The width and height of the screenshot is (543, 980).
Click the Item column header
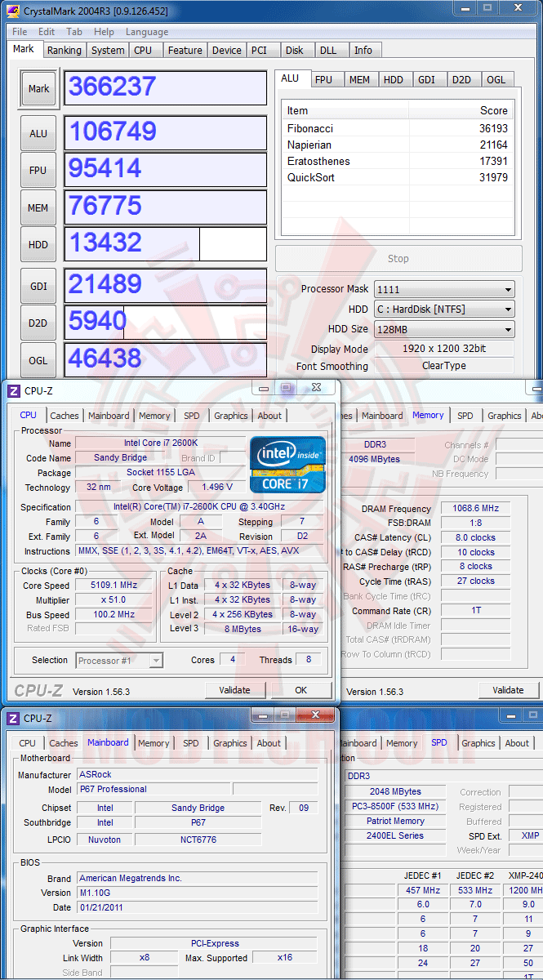pyautogui.click(x=345, y=110)
